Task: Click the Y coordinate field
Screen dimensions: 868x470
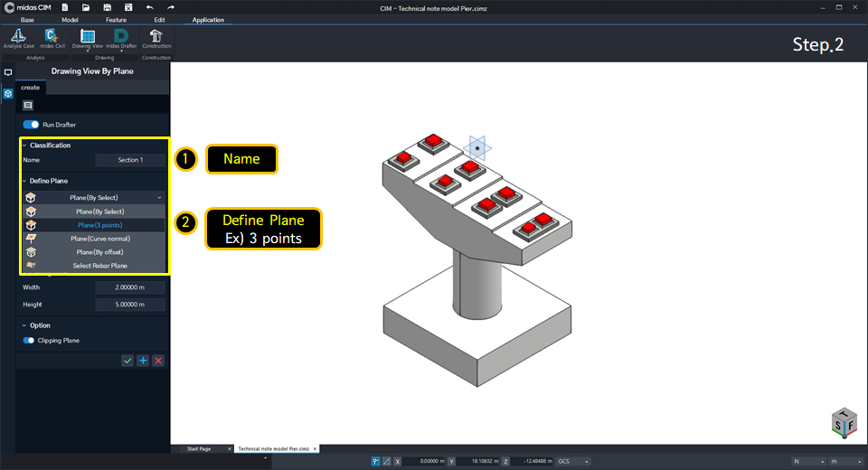Action: click(x=477, y=461)
